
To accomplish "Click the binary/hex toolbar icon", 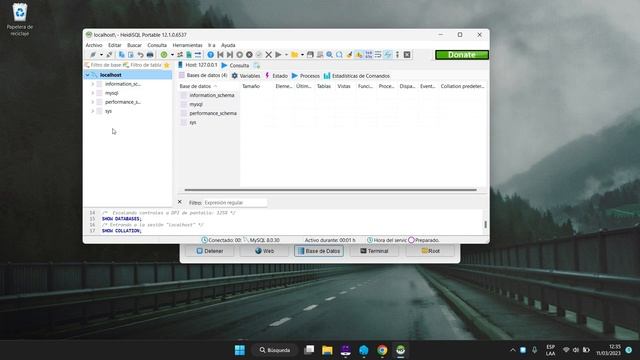I will (369, 55).
